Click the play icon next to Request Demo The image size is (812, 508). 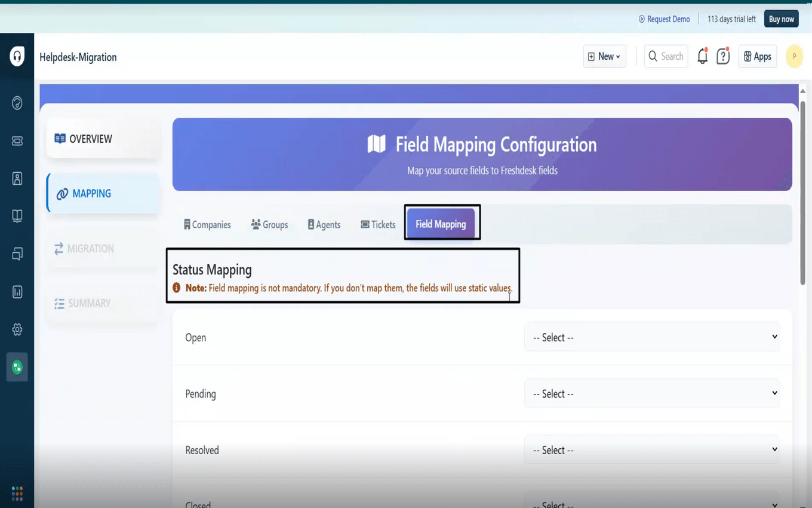click(642, 19)
